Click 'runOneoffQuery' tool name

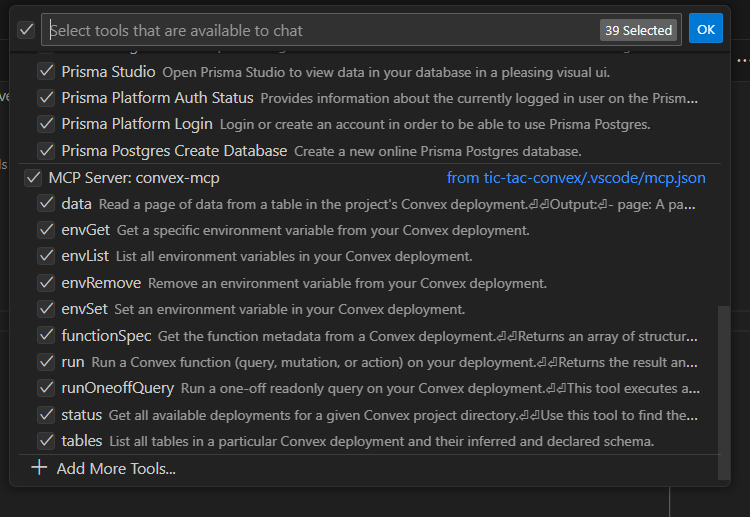(x=118, y=388)
